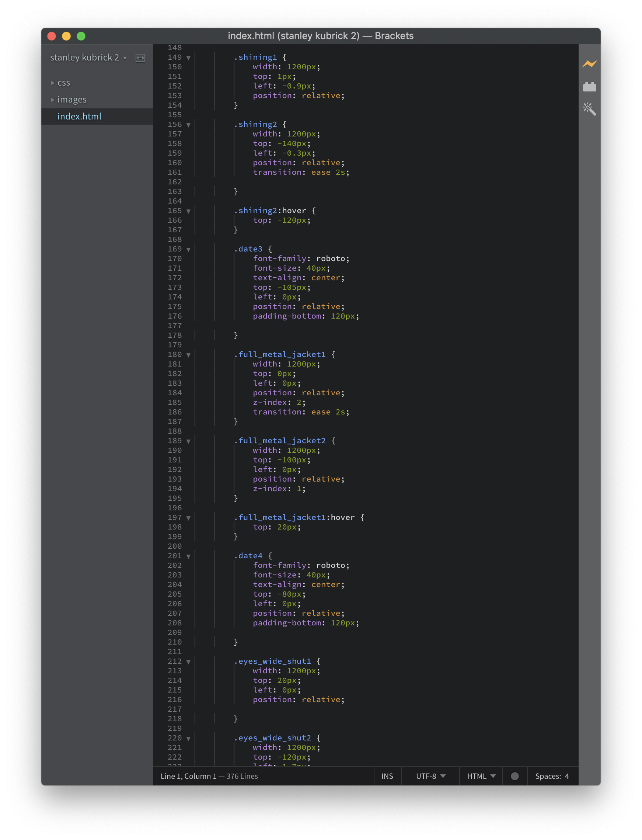Click '376 Lines' count in status bar
Image resolution: width=642 pixels, height=840 pixels.
tap(242, 776)
